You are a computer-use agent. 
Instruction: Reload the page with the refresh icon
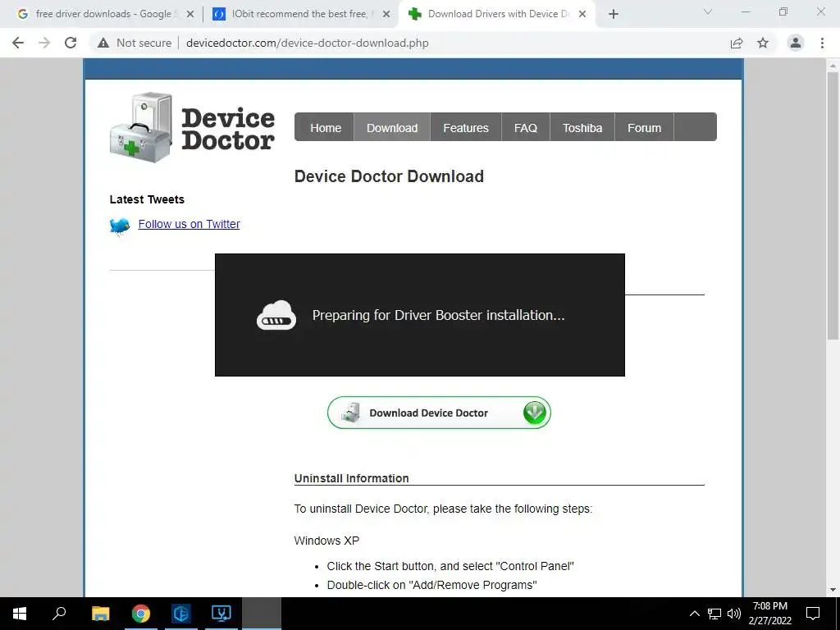click(71, 43)
